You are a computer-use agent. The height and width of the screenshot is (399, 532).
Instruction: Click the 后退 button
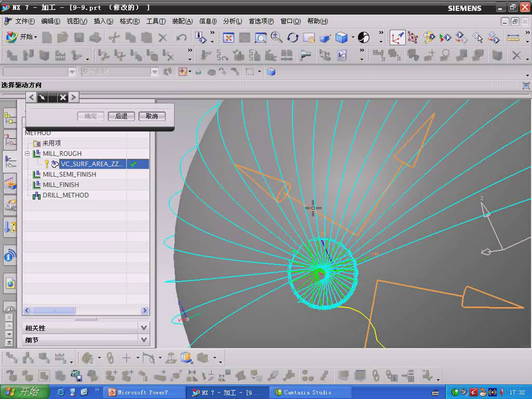click(121, 116)
